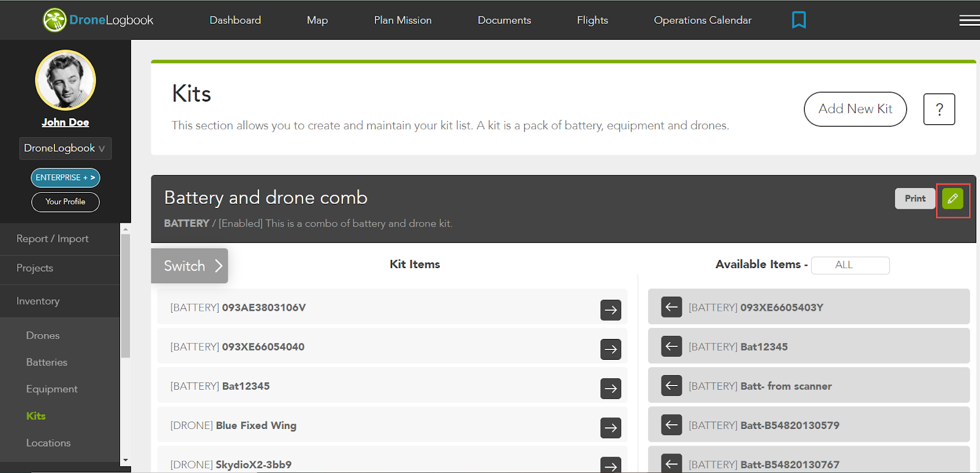Click the Add New Kit button
This screenshot has width=980, height=473.
[855, 109]
